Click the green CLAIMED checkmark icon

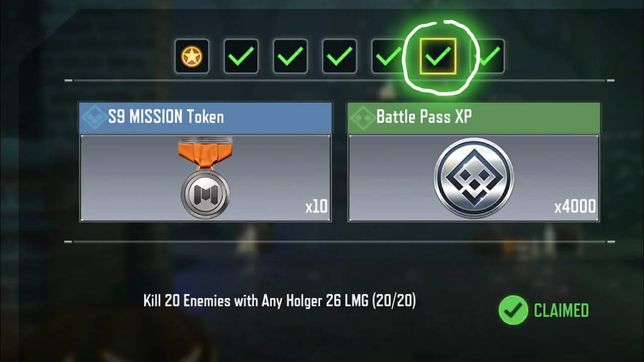click(513, 310)
